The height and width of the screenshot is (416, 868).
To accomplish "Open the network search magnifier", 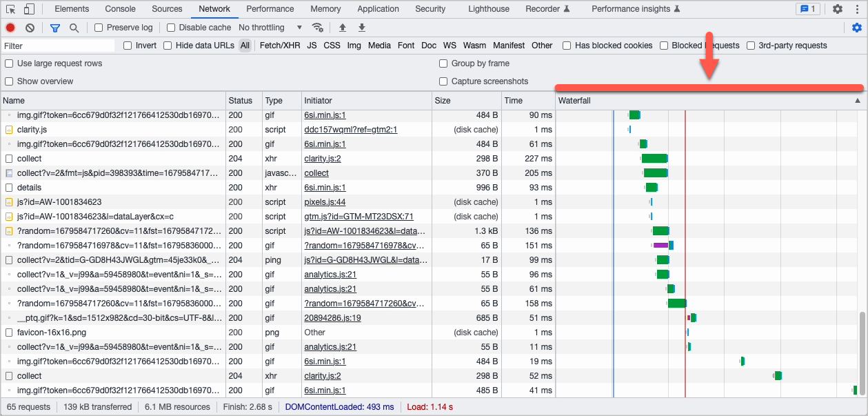I will 74,28.
